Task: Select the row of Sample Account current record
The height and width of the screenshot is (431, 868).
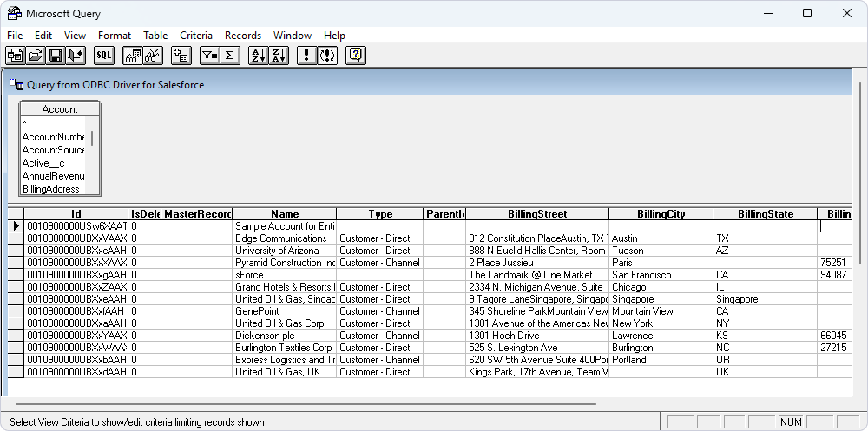Action: point(16,226)
